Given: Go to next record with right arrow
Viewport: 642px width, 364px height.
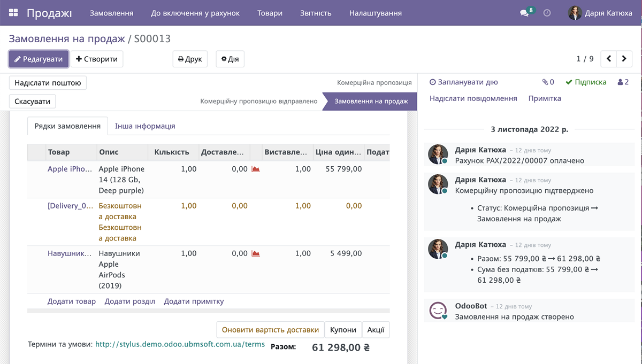Looking at the screenshot, I should pos(624,59).
